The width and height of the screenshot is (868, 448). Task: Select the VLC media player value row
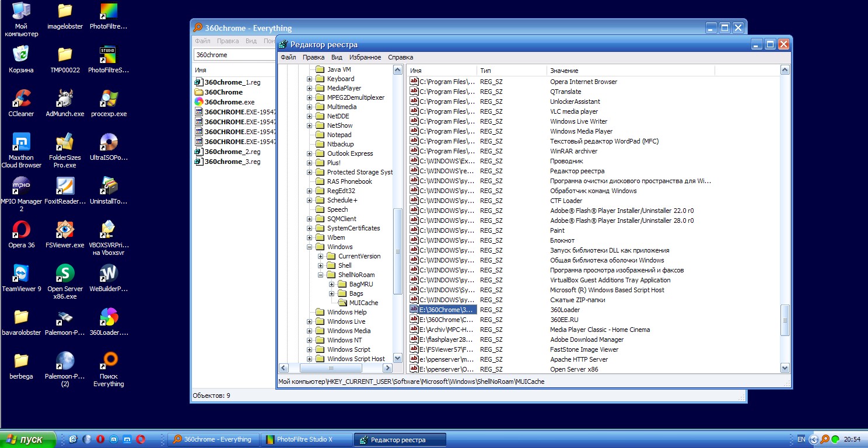point(594,111)
